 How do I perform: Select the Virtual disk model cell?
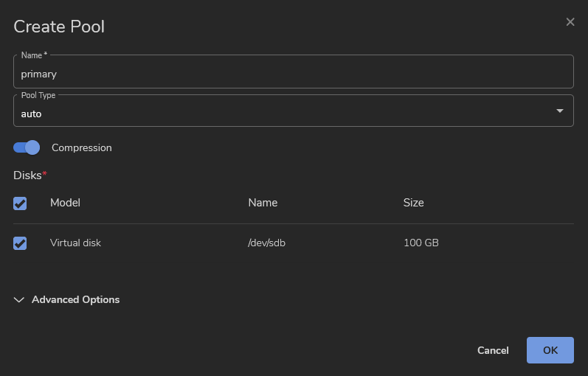click(x=75, y=243)
